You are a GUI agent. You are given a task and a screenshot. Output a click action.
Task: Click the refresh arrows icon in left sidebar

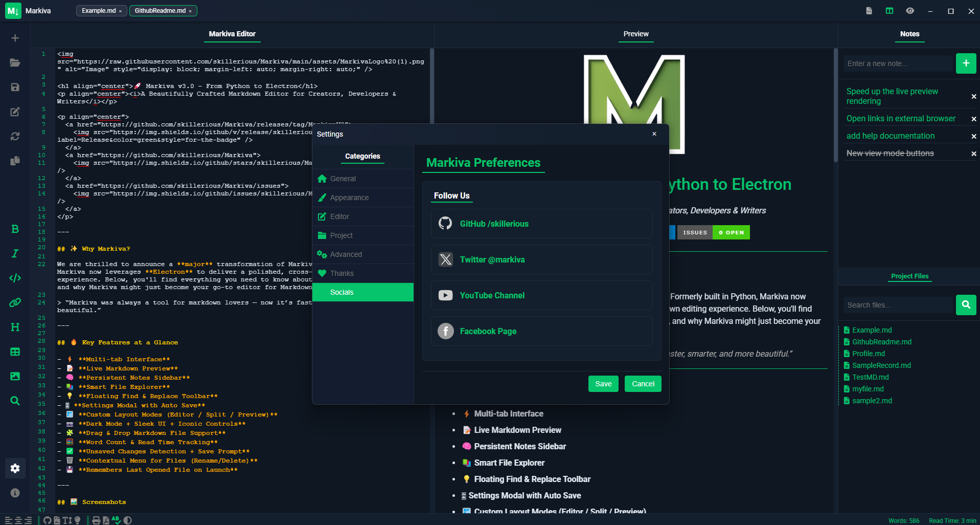tap(15, 137)
